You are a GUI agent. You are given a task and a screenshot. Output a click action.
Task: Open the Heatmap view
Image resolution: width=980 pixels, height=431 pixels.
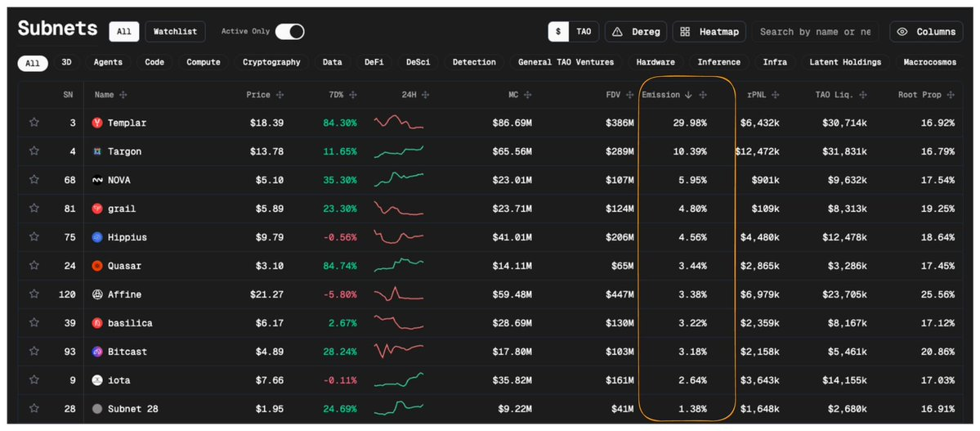709,32
